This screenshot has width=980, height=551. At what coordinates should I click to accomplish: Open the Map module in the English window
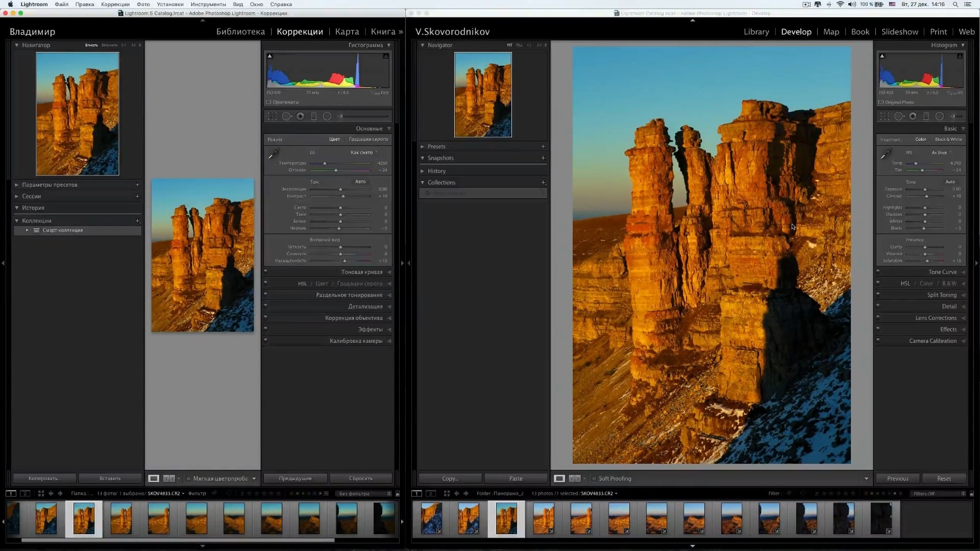coord(831,32)
